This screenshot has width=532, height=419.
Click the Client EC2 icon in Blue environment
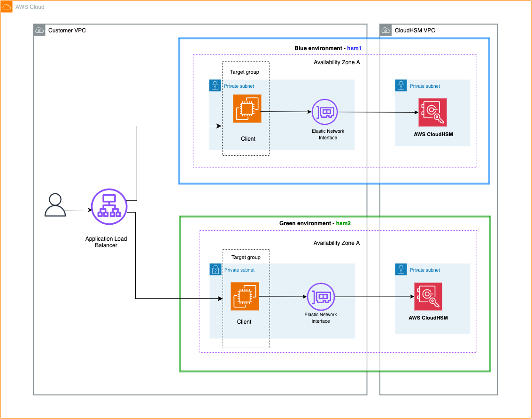coord(247,108)
